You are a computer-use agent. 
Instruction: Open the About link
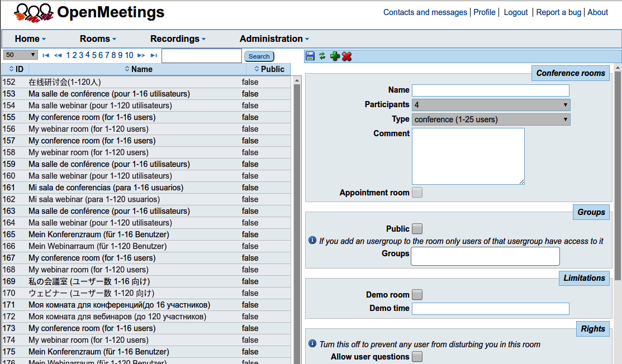[x=597, y=12]
